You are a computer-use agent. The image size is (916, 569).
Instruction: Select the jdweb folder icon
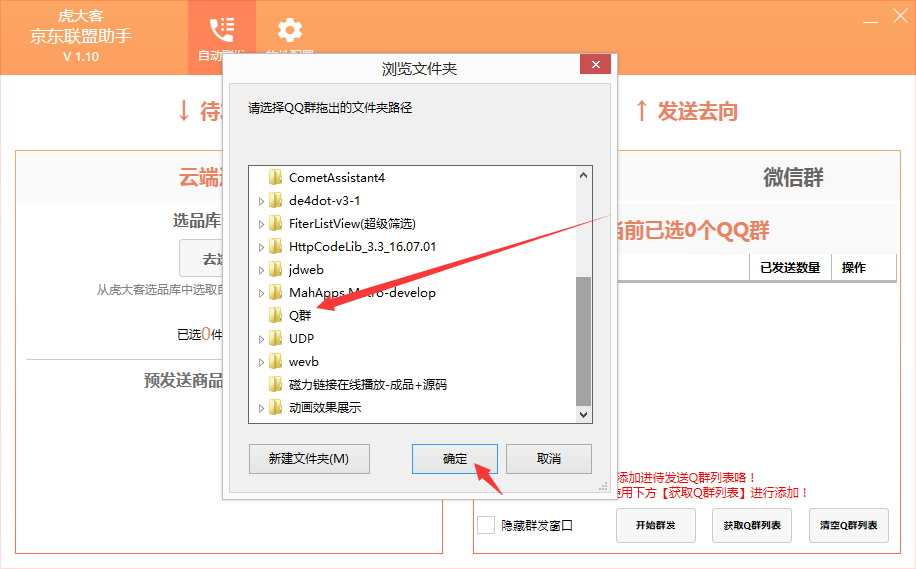coord(276,269)
